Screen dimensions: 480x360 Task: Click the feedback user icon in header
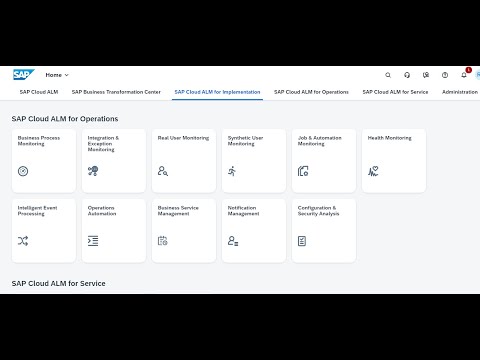426,75
